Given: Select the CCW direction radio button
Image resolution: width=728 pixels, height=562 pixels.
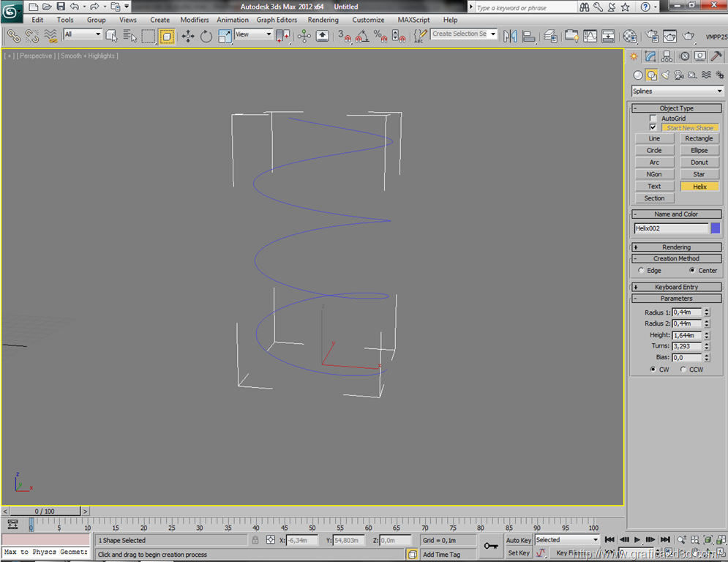Looking at the screenshot, I should (x=683, y=370).
